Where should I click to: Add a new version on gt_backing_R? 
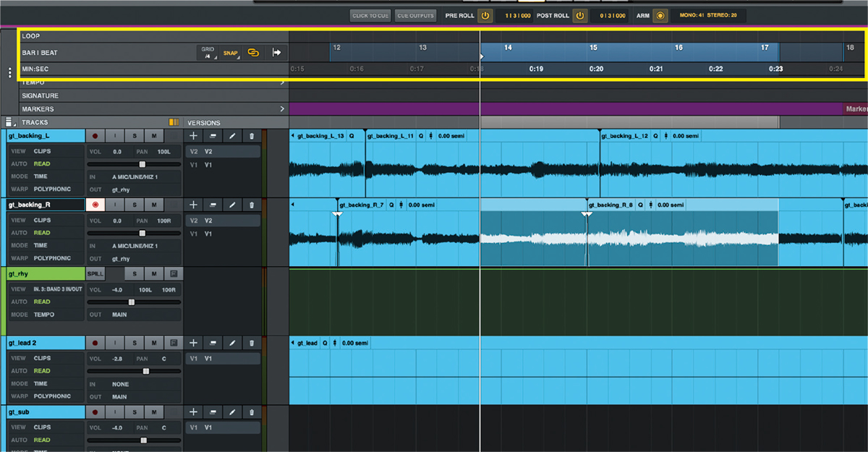click(193, 205)
